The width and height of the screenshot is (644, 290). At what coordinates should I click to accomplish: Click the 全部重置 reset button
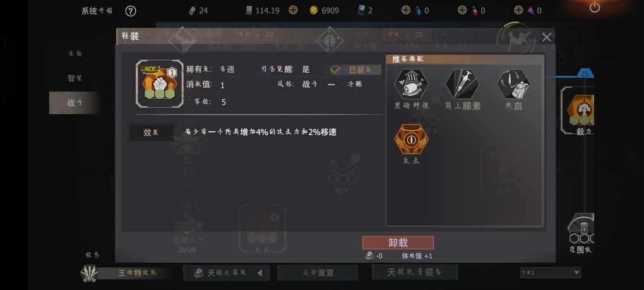pos(318,273)
